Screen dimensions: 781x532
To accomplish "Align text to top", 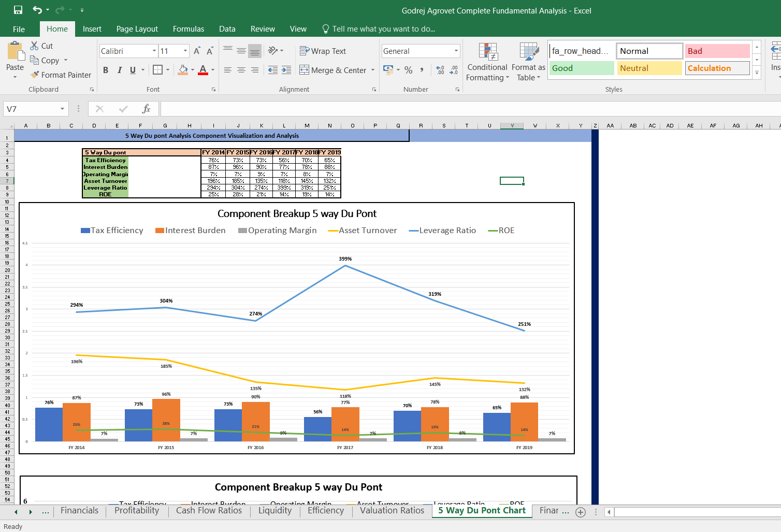I will click(x=228, y=50).
